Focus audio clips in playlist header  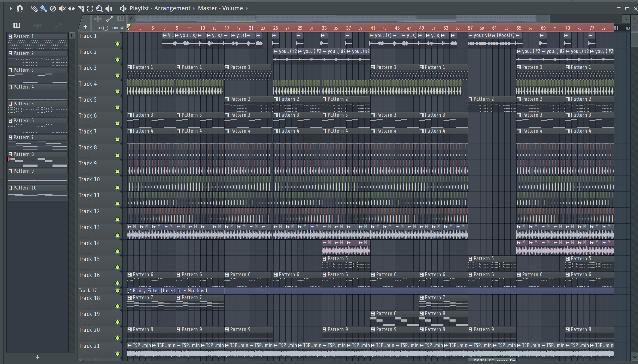[98, 19]
